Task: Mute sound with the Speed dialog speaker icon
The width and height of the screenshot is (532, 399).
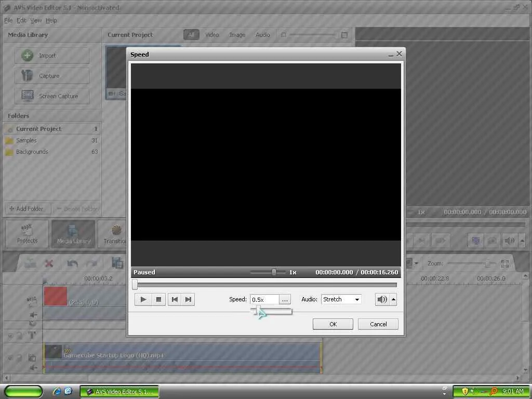Action: point(382,299)
